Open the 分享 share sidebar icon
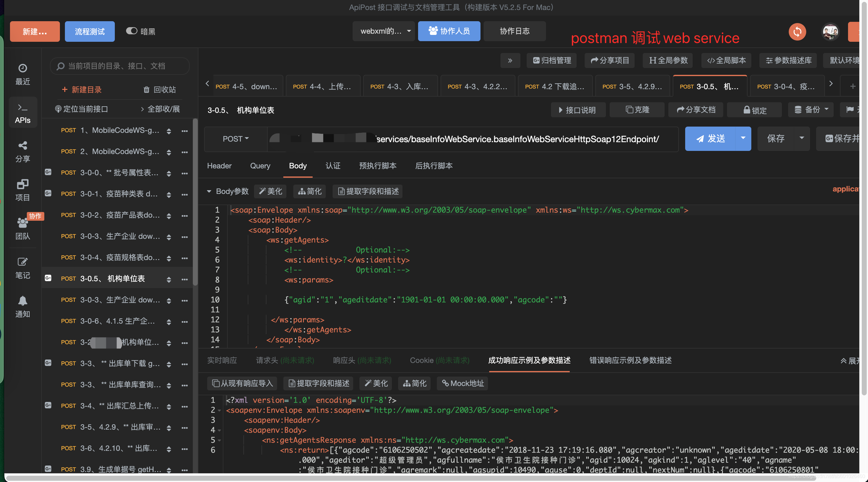 coord(22,152)
